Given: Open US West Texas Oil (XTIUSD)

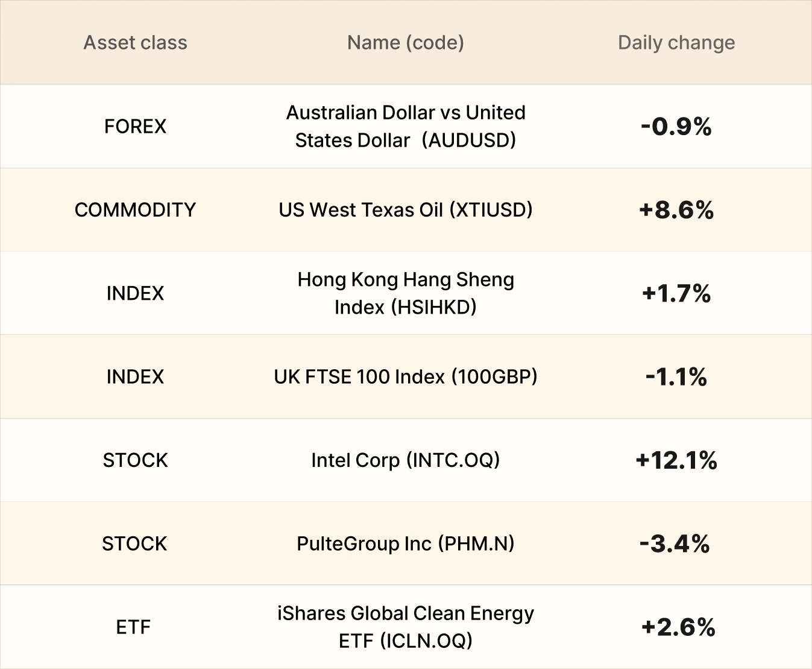Looking at the screenshot, I should 406,210.
